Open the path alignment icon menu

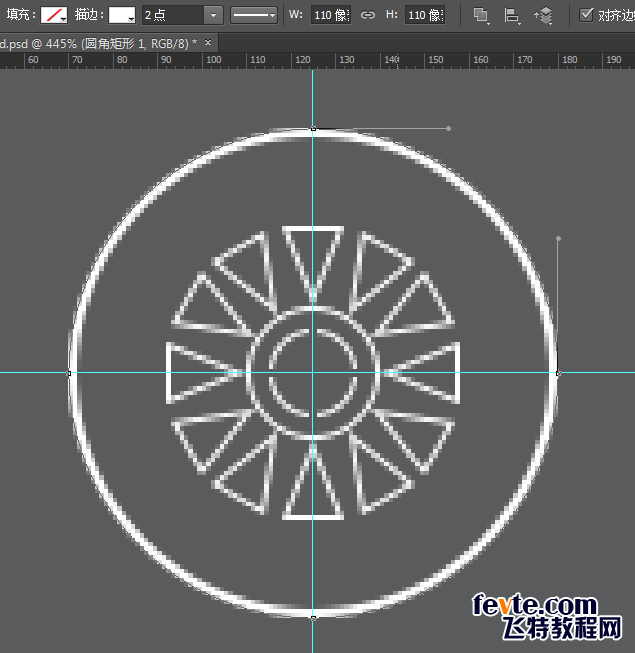pyautogui.click(x=512, y=16)
